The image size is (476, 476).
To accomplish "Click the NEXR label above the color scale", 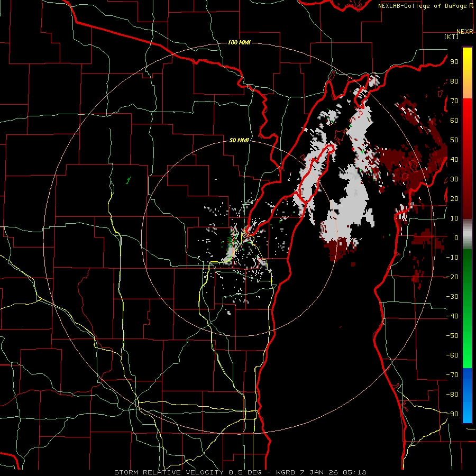I will [465, 32].
